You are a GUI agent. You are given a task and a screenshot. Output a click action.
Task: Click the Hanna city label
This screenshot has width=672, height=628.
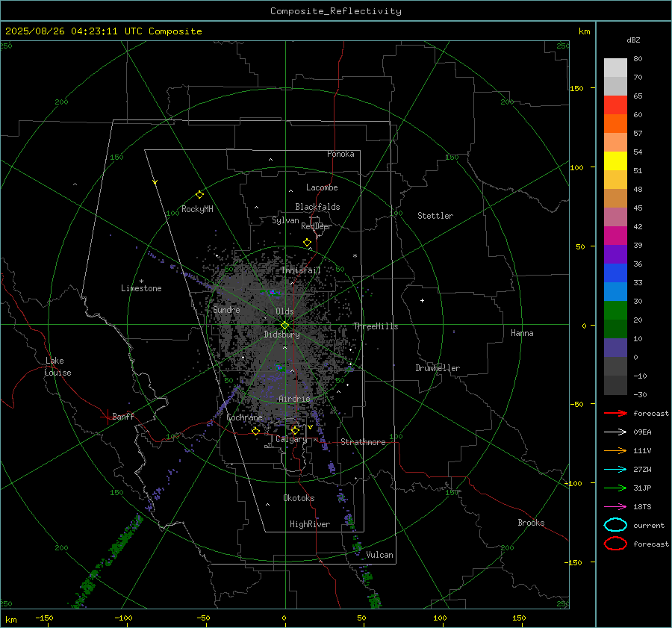click(x=522, y=333)
